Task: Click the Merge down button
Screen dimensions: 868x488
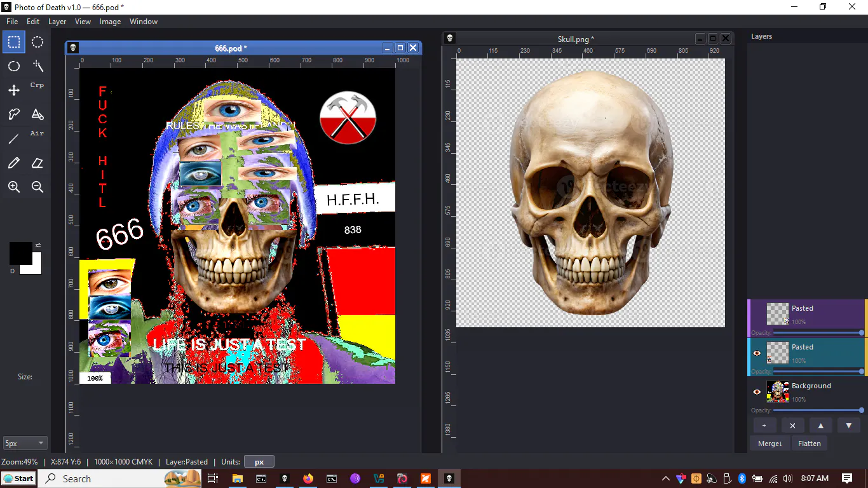Action: (770, 444)
